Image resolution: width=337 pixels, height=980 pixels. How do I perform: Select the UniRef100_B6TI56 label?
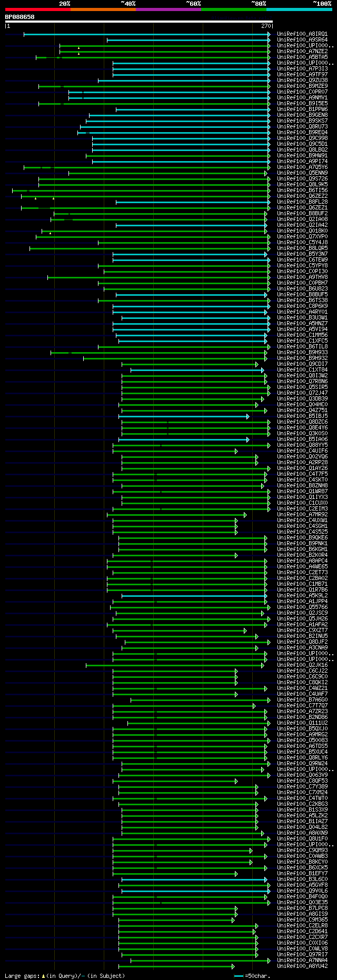coord(302,191)
